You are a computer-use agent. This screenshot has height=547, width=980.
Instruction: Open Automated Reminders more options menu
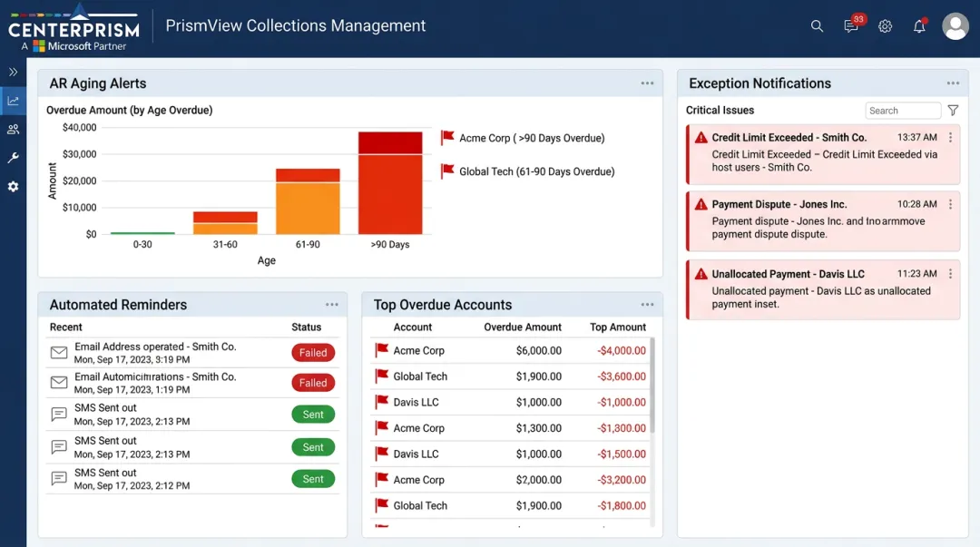pos(332,305)
